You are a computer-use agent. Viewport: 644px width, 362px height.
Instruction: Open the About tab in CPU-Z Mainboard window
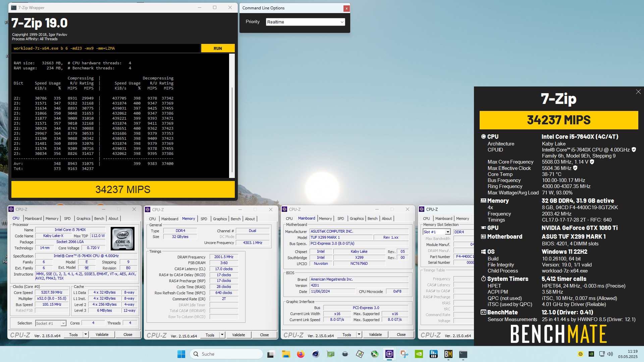(x=387, y=219)
